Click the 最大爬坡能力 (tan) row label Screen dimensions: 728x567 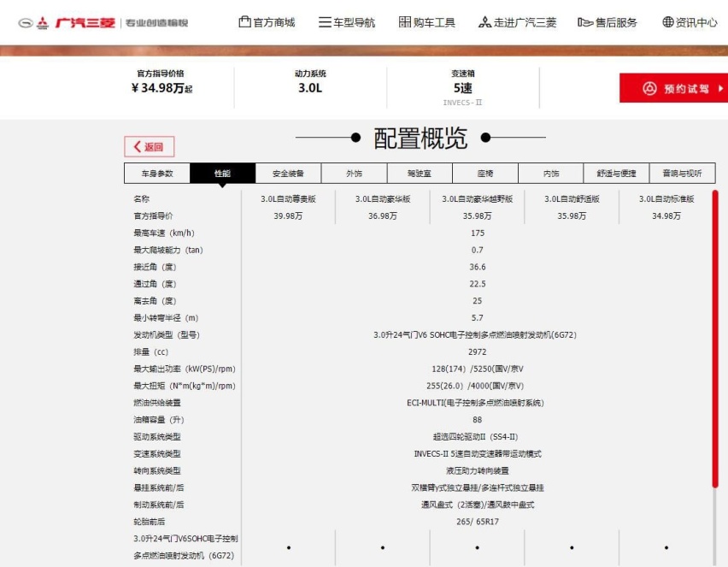click(x=168, y=250)
